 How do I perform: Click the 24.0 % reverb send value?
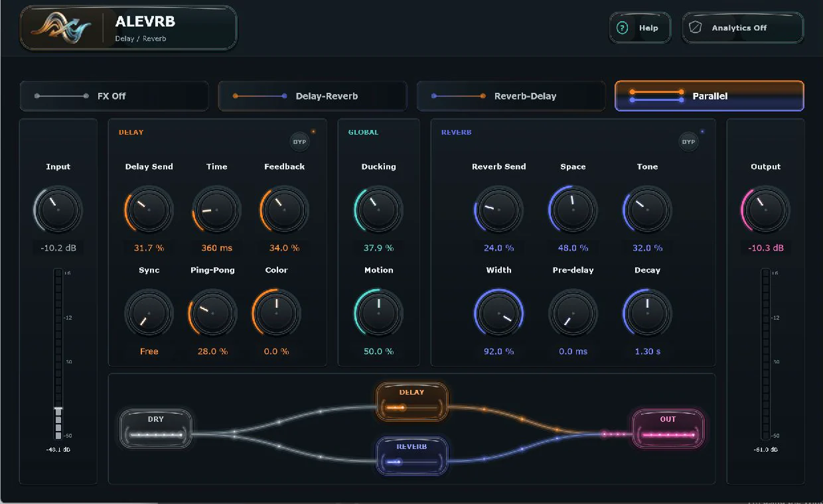click(x=498, y=248)
